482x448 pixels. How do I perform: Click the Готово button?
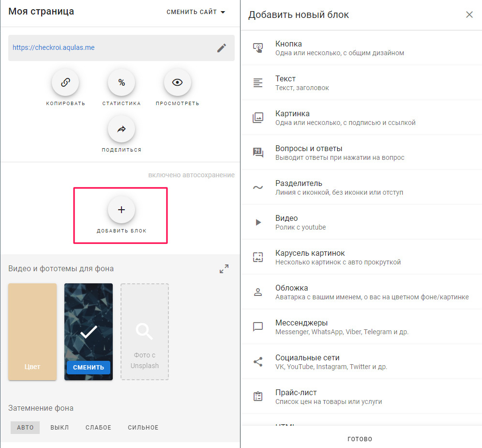[360, 439]
